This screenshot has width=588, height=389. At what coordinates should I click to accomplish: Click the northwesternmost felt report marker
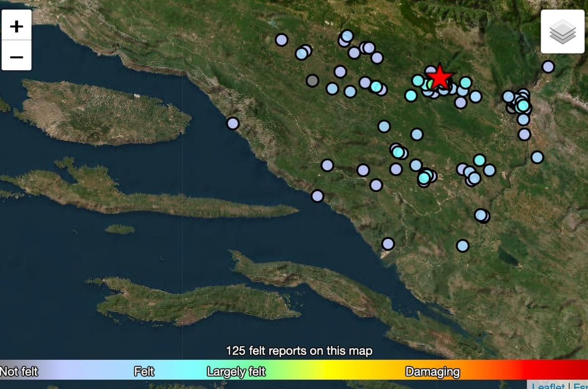point(281,40)
